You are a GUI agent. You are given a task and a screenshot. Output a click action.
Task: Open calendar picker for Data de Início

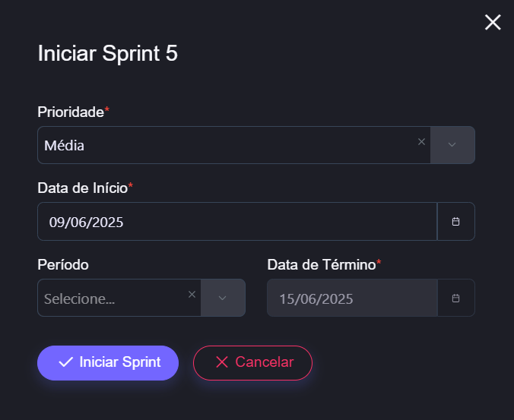coord(456,222)
